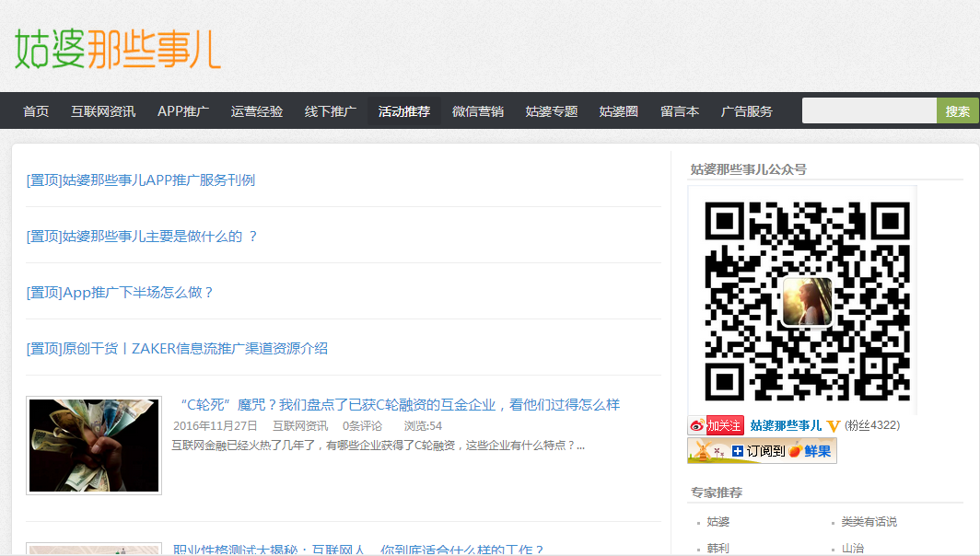Image resolution: width=980 pixels, height=556 pixels.
Task: Click the money-in-hand article thumbnail
Action: (94, 446)
